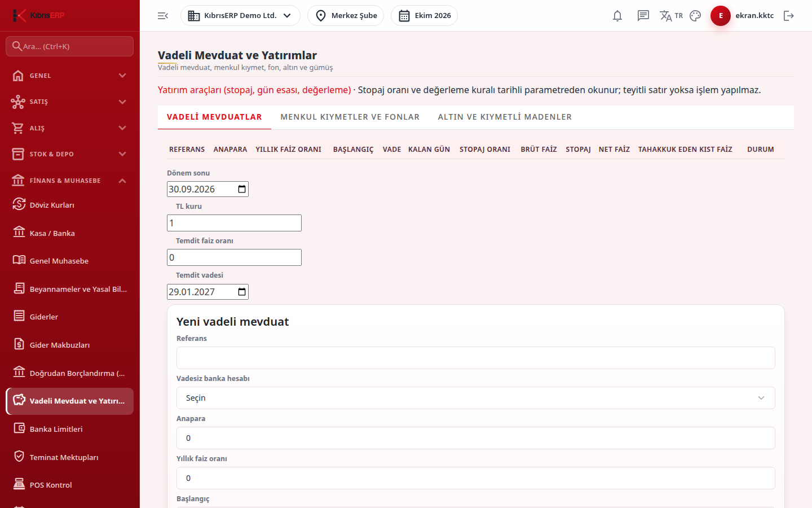
Task: Select Vadeli Mevduat ve Yatırımlar sidebar item
Action: [x=70, y=401]
